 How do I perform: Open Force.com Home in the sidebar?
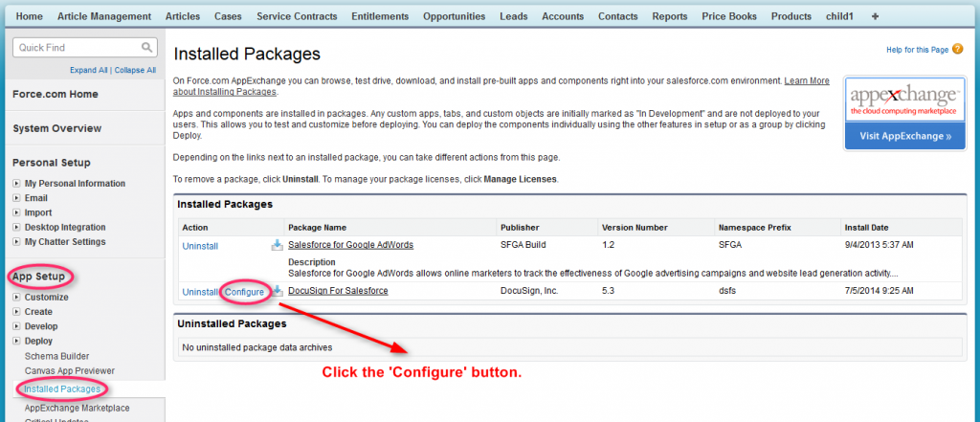[x=55, y=95]
